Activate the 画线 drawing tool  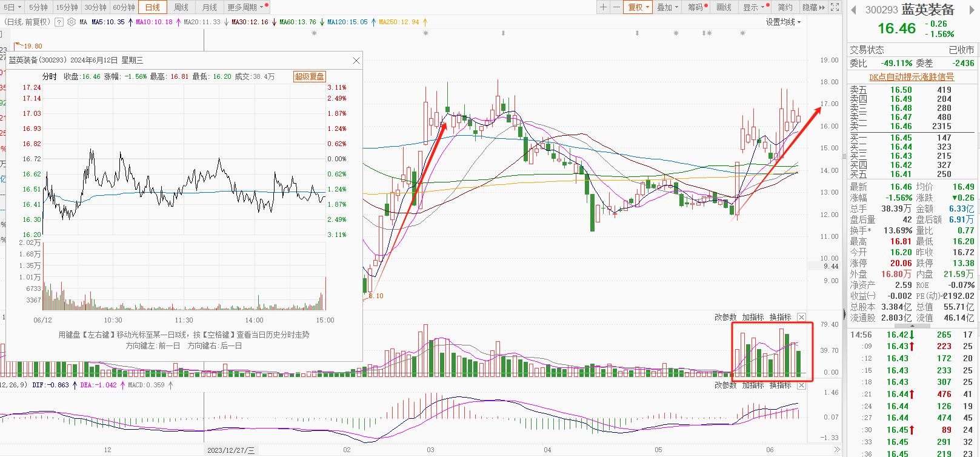point(724,7)
